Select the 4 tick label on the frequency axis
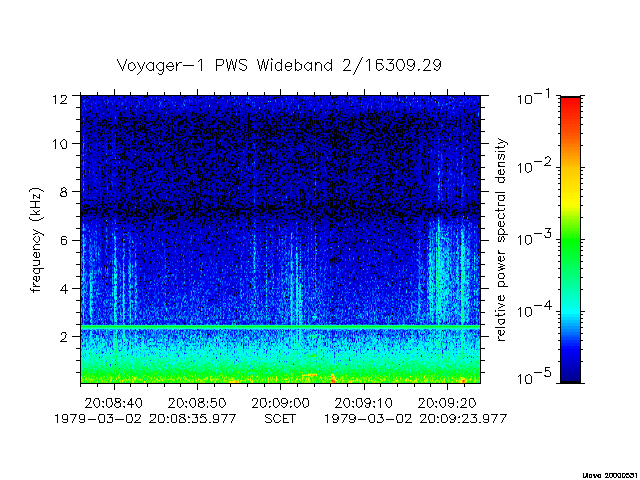The width and height of the screenshot is (640, 480). pos(64,289)
